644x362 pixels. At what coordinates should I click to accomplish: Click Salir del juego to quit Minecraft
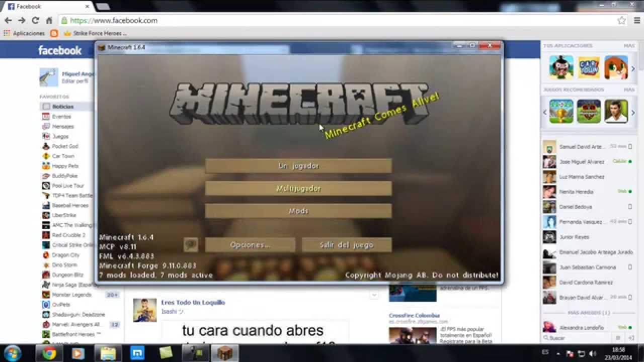coord(347,245)
